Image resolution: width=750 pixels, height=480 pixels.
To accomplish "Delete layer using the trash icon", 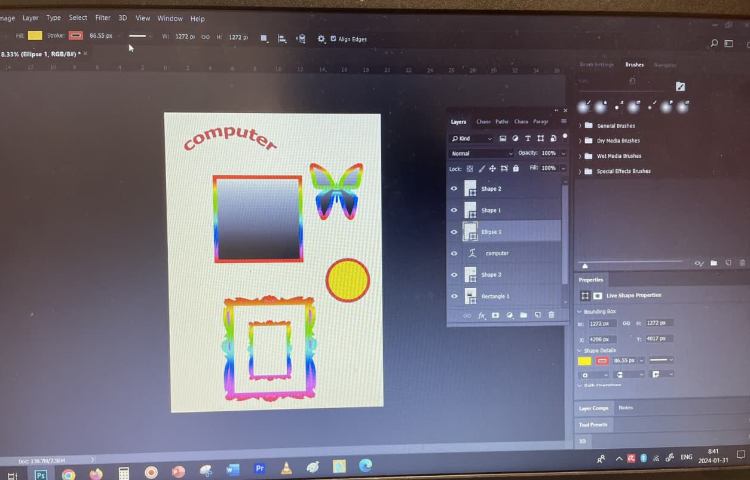I will tap(551, 315).
